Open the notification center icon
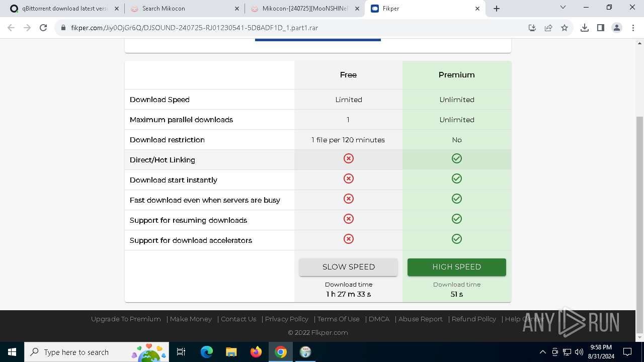644x362 pixels. (x=627, y=352)
